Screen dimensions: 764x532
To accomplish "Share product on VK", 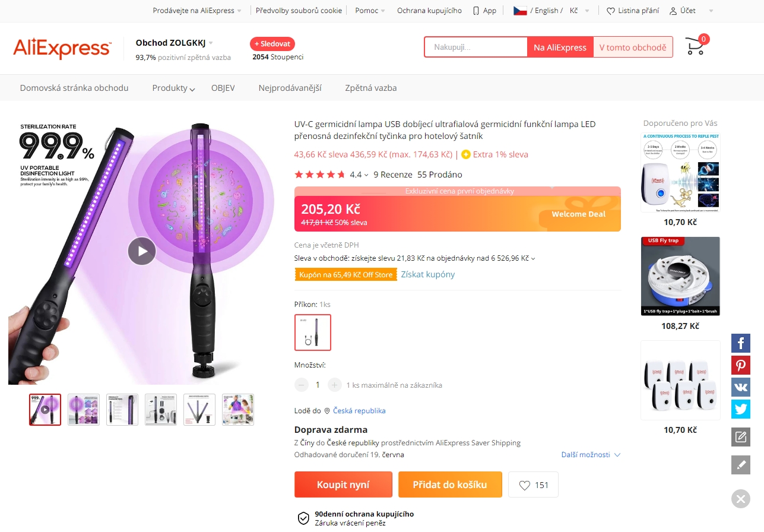I will coord(740,387).
